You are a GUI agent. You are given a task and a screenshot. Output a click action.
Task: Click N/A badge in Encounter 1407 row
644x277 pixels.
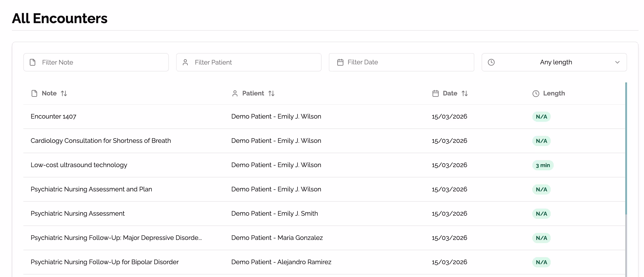541,117
